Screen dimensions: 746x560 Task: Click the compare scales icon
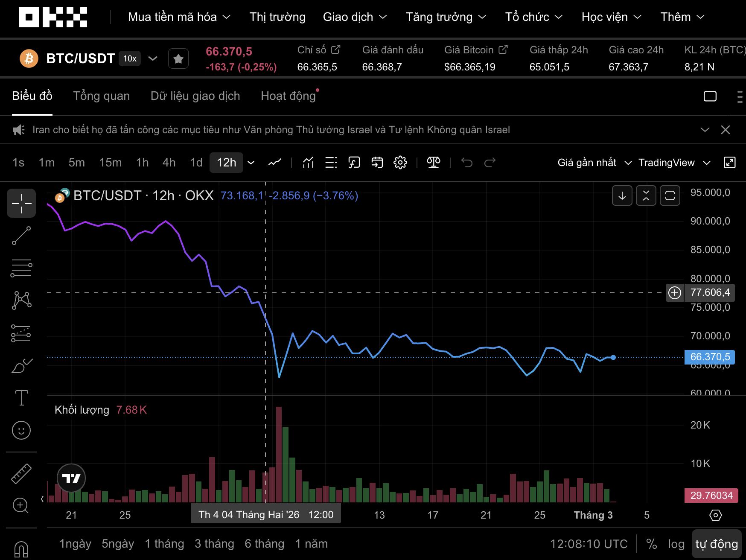pos(434,163)
